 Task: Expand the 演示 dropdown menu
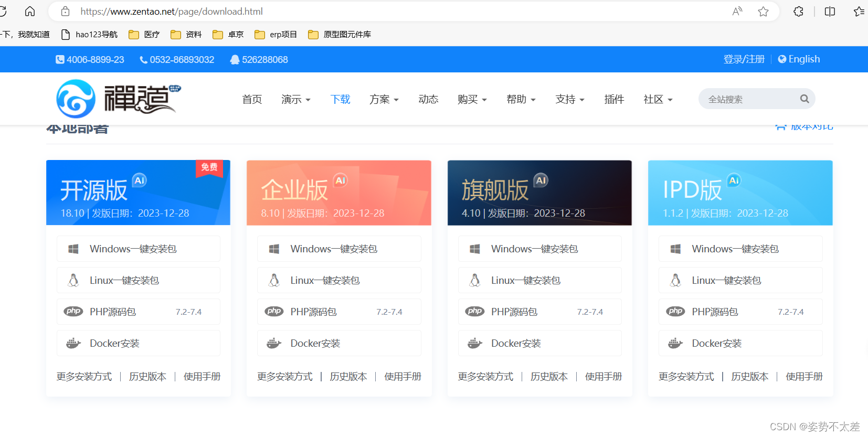click(x=296, y=99)
